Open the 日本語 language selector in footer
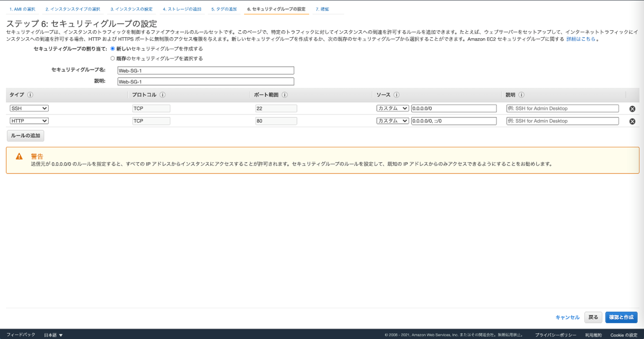 [54, 335]
